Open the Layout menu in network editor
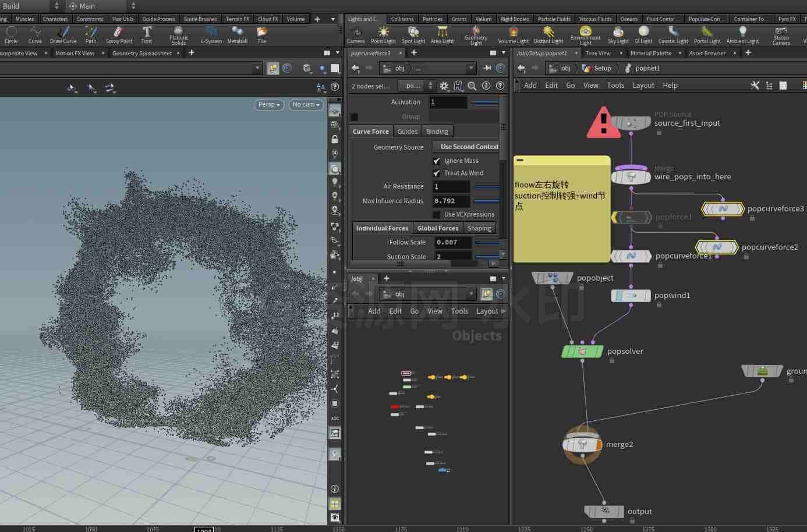This screenshot has width=807, height=532. tap(643, 86)
